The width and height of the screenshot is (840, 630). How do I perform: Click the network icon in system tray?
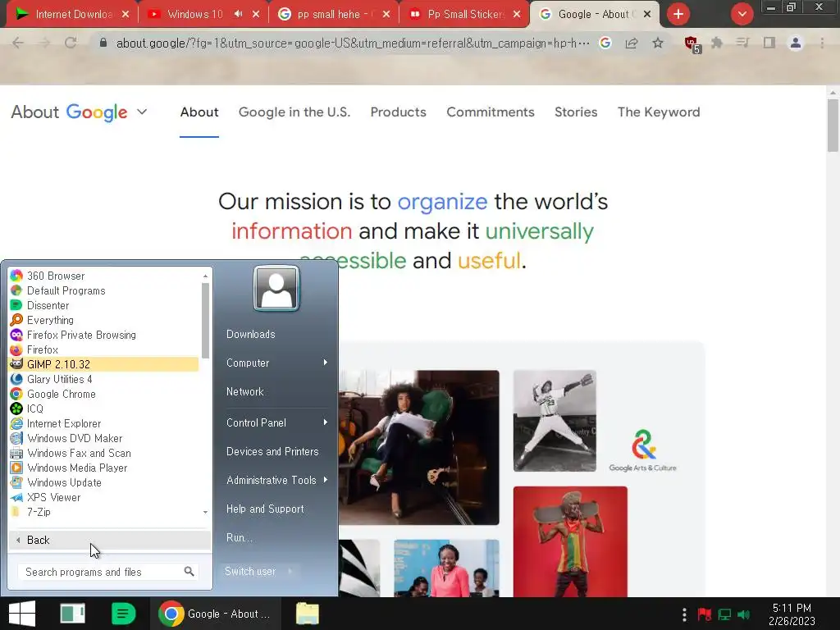pos(724,614)
